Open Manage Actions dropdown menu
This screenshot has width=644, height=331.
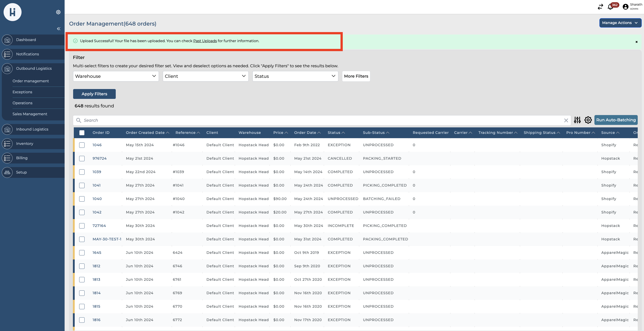pos(620,23)
